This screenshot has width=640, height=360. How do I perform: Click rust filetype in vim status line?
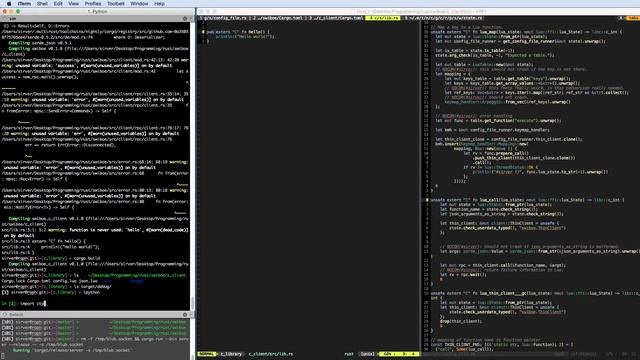click(x=349, y=354)
